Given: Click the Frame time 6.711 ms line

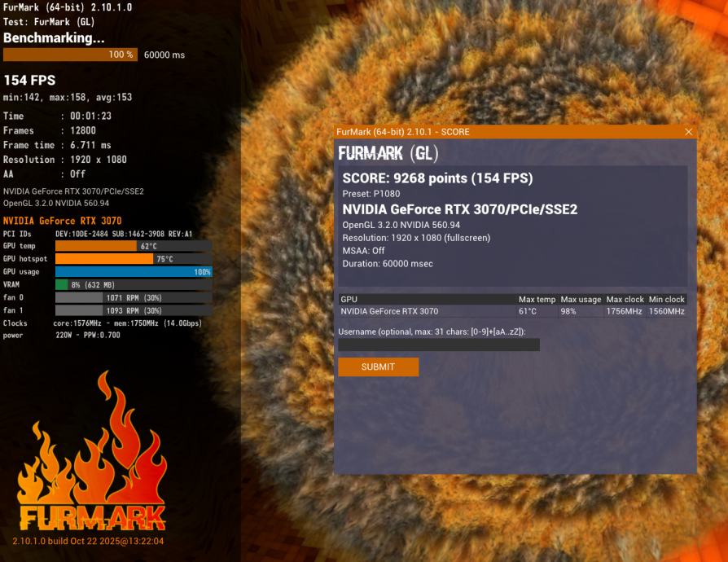Looking at the screenshot, I should click(x=57, y=145).
